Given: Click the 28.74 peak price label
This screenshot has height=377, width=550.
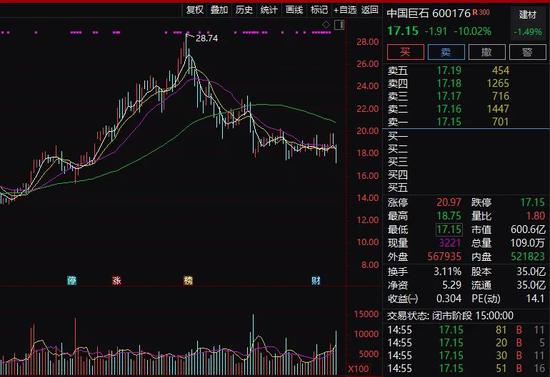Looking at the screenshot, I should pyautogui.click(x=207, y=38).
